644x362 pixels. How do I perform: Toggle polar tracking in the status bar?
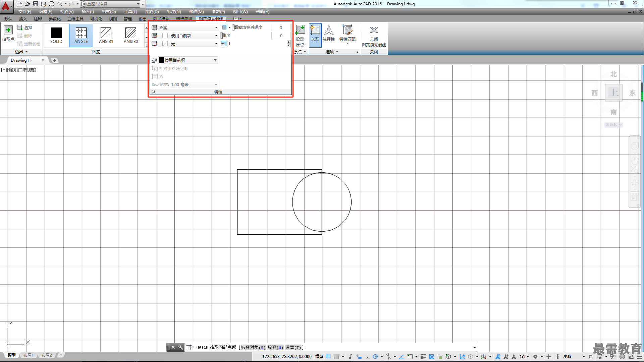pos(375,357)
